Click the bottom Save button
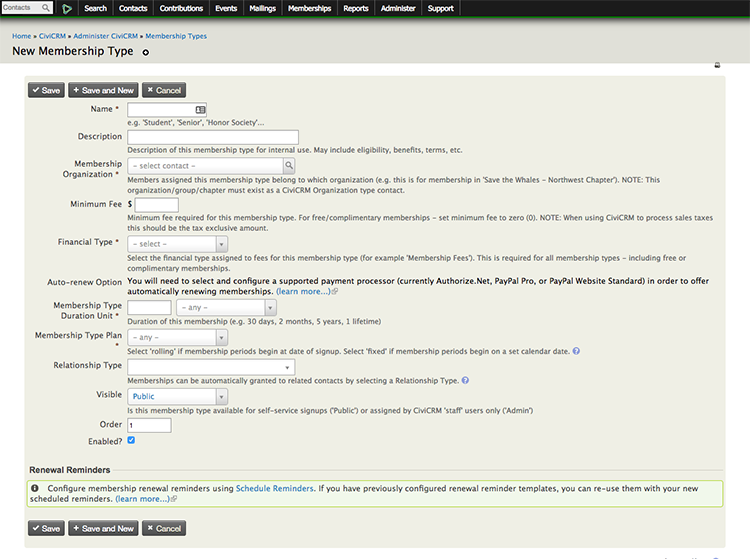Screen dimensions: 750x559 46,528
